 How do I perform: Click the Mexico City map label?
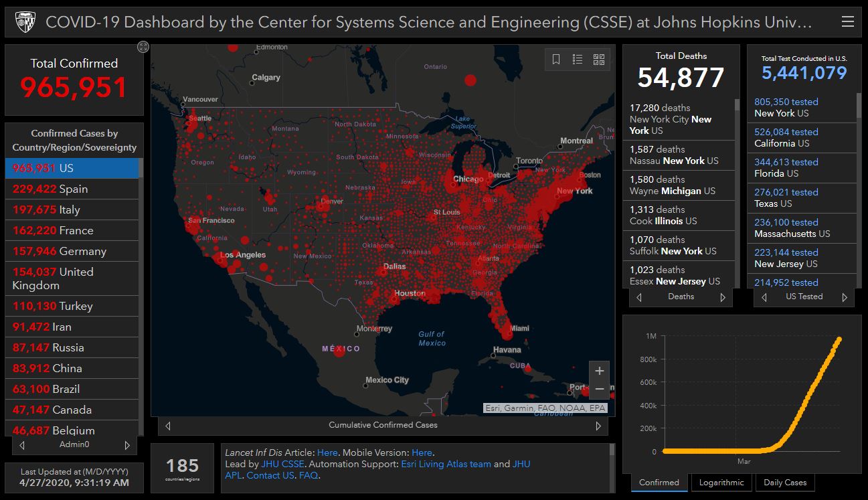[x=387, y=380]
